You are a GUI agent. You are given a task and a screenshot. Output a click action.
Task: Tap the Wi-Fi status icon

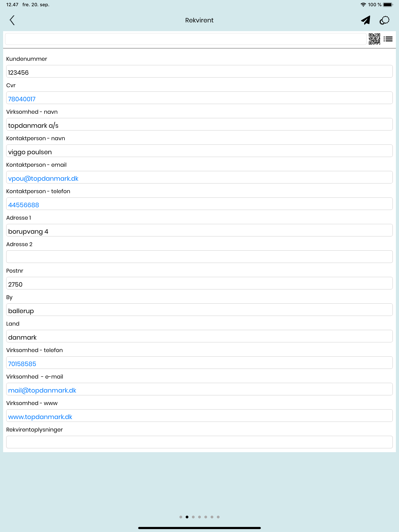(363, 4)
